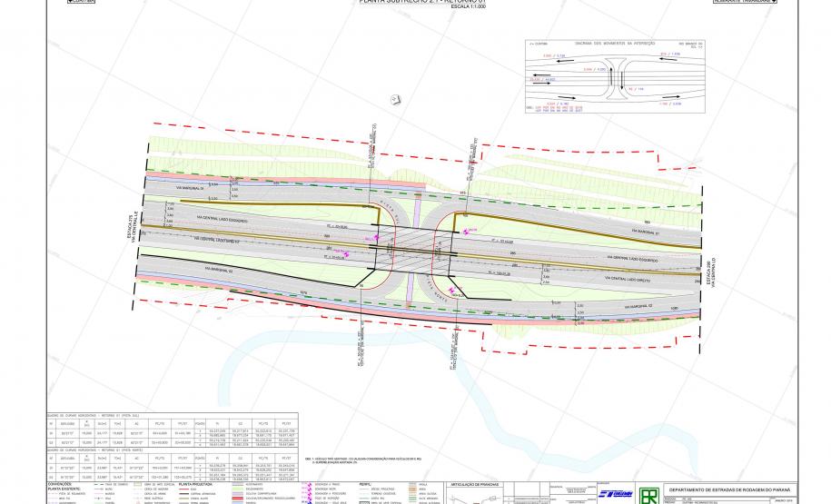Select the red line sample in PLANTA PROJETADA legend

click(185, 489)
